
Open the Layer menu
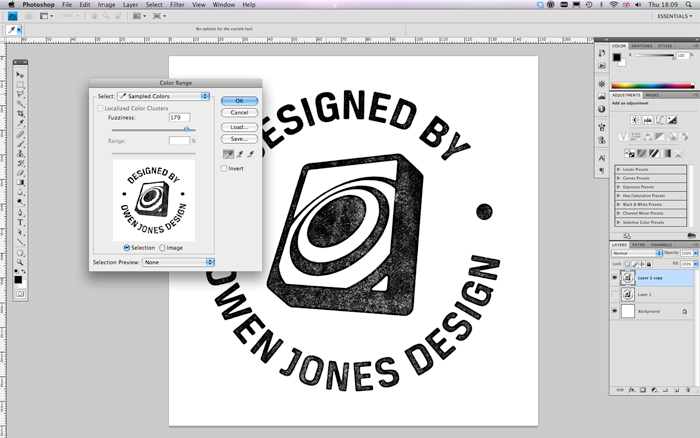130,4
